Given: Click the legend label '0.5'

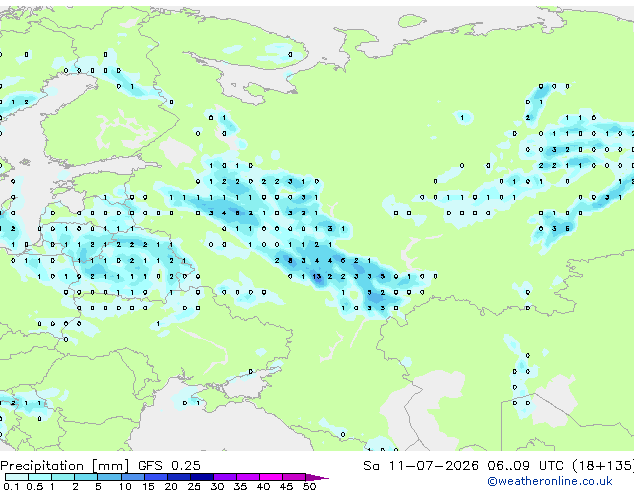Looking at the screenshot, I should tap(35, 486).
